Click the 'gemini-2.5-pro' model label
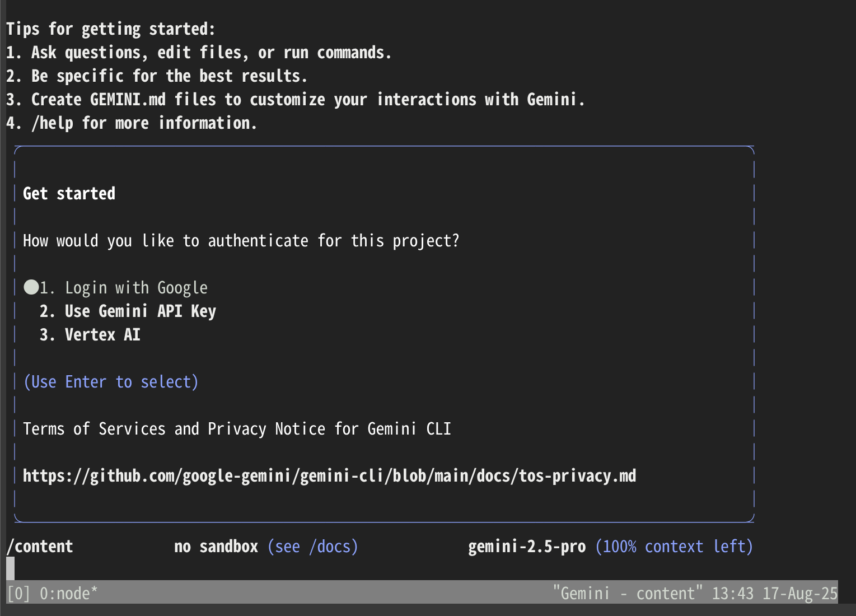Viewport: 856px width, 616px height. [x=527, y=547]
